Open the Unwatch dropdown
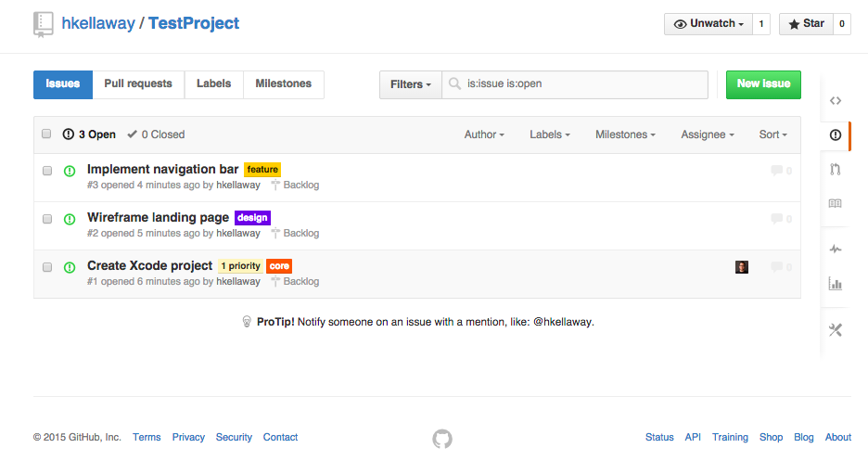 pyautogui.click(x=708, y=24)
